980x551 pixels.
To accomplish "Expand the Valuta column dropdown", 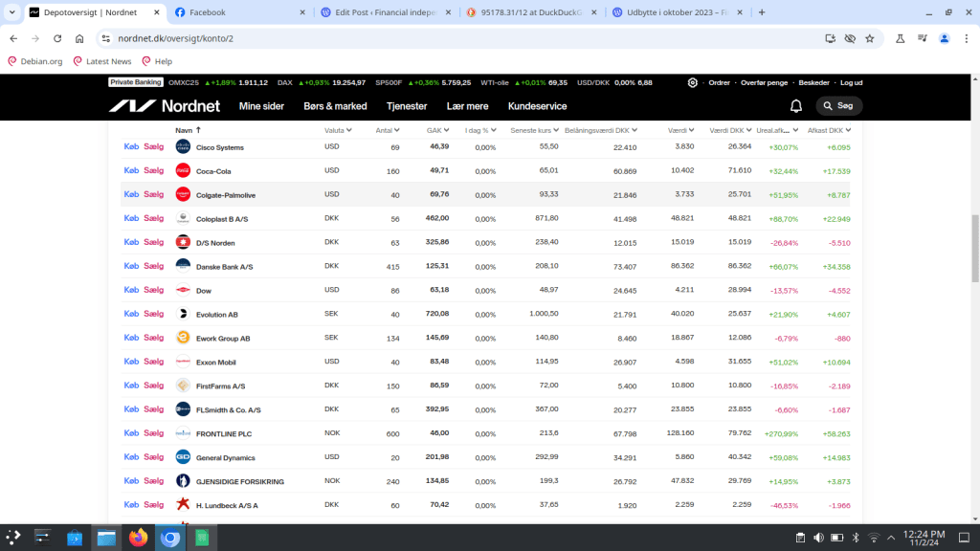I will pyautogui.click(x=338, y=130).
